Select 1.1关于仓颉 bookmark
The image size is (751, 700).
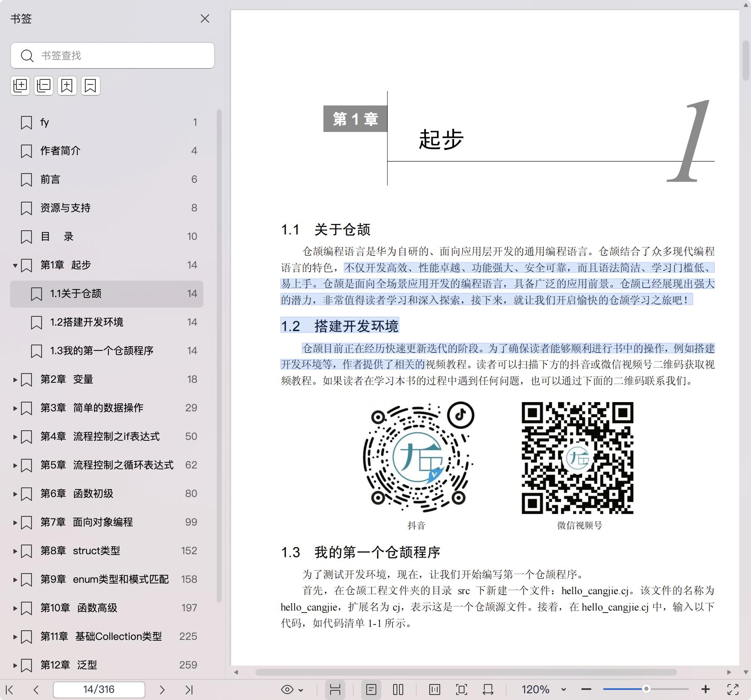[x=107, y=294]
